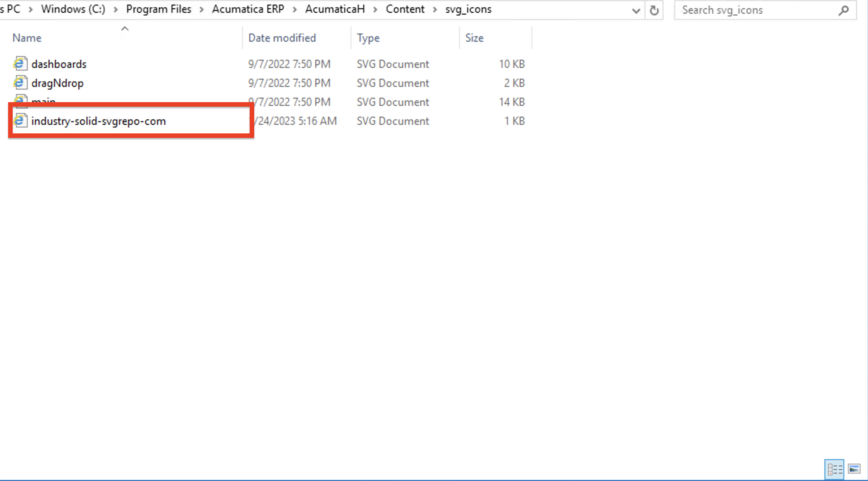This screenshot has height=481, width=868.
Task: Open the dragNdrop SVG file icon
Action: click(x=19, y=83)
